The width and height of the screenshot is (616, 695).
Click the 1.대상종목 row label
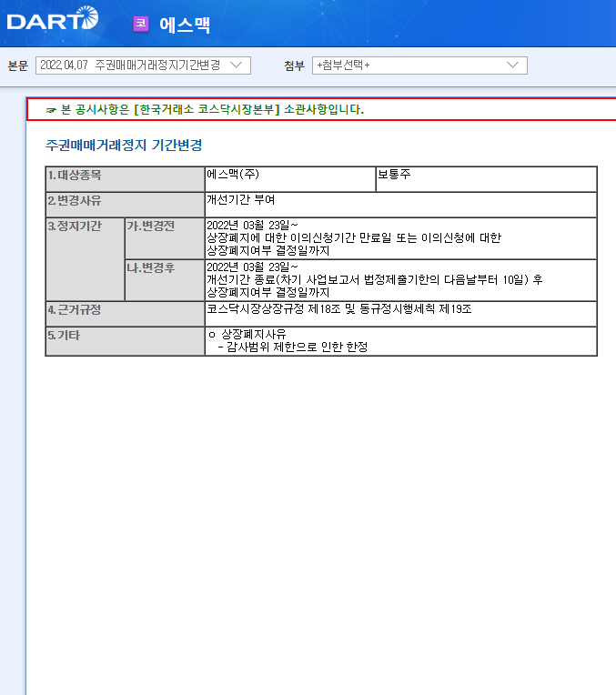click(74, 175)
